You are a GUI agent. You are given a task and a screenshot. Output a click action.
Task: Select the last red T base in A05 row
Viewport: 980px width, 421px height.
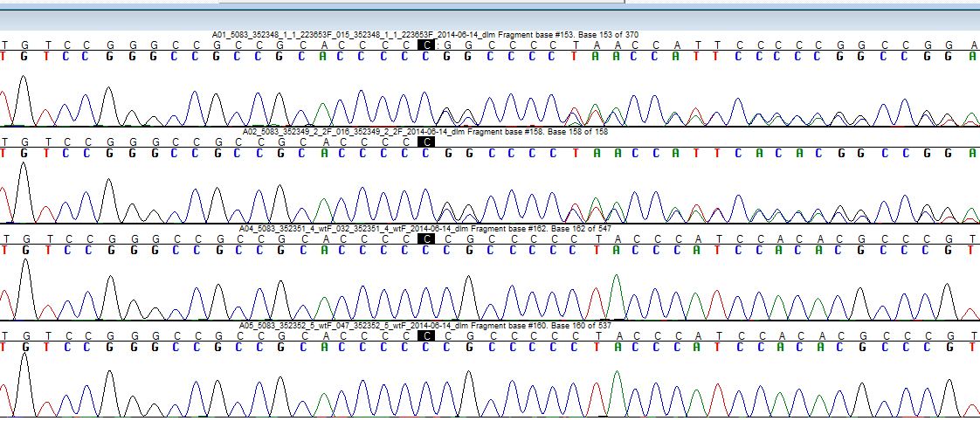point(972,345)
